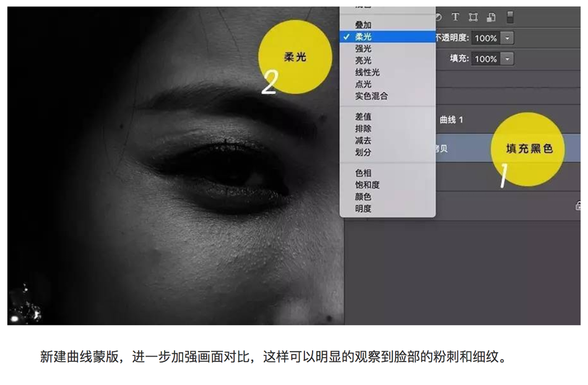Screen dimensions: 588x385
Task: Choose 减去 blend mode
Action: point(387,141)
